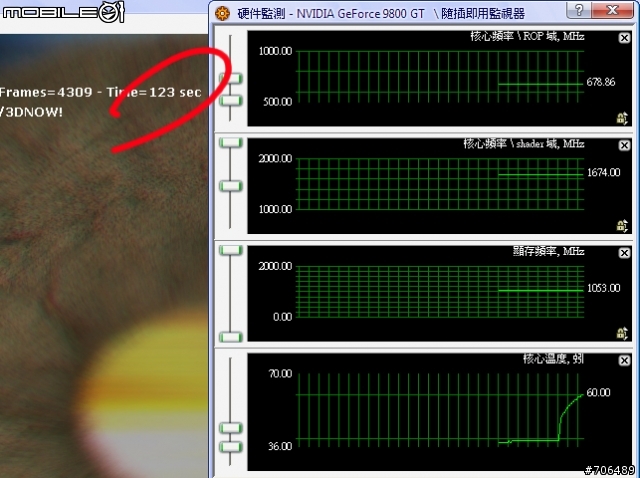Click the 3DNOW! text in benchmark window
The image size is (640, 478).
pyautogui.click(x=33, y=112)
